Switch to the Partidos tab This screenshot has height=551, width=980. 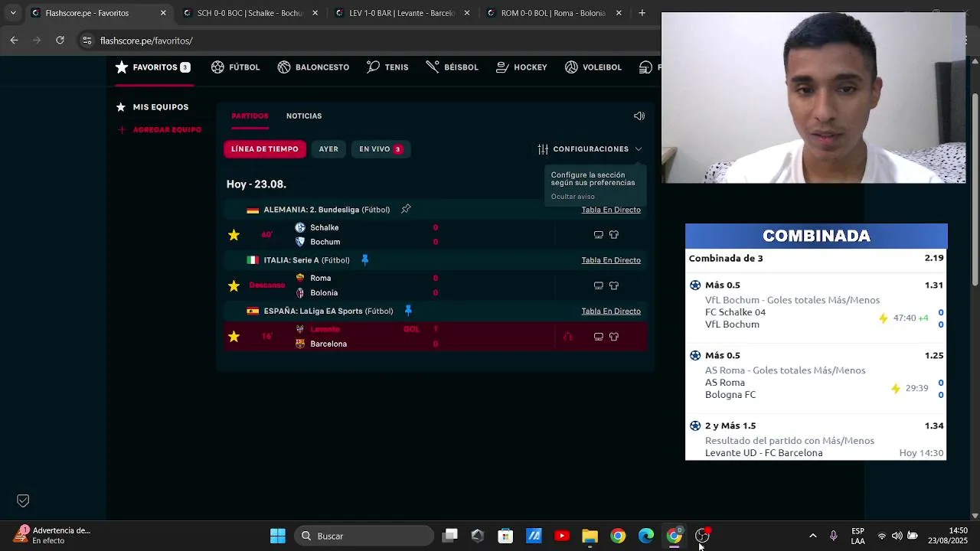click(250, 116)
